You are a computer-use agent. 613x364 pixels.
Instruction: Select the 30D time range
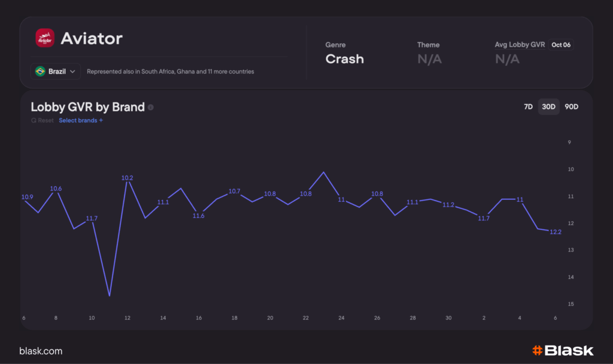point(548,107)
